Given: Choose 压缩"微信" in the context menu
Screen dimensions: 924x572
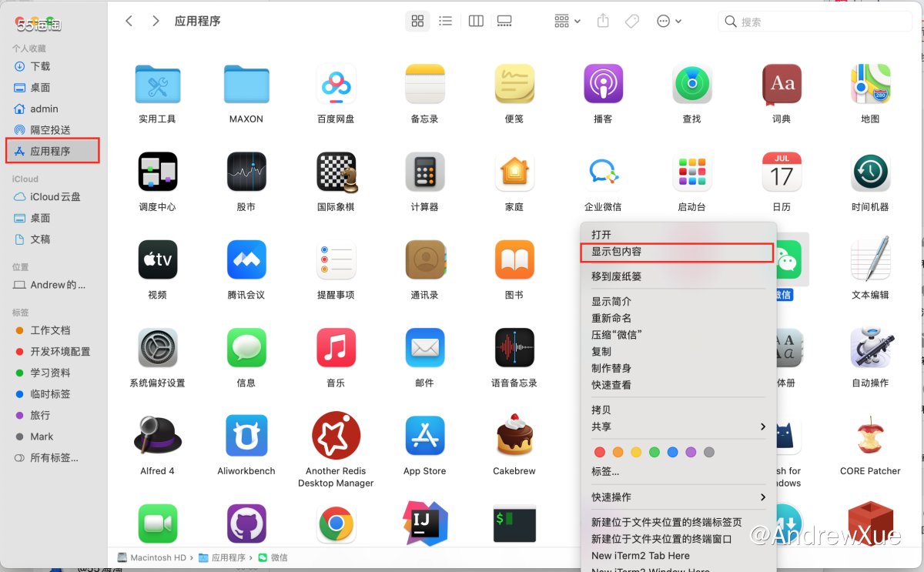Looking at the screenshot, I should pyautogui.click(x=678, y=335).
